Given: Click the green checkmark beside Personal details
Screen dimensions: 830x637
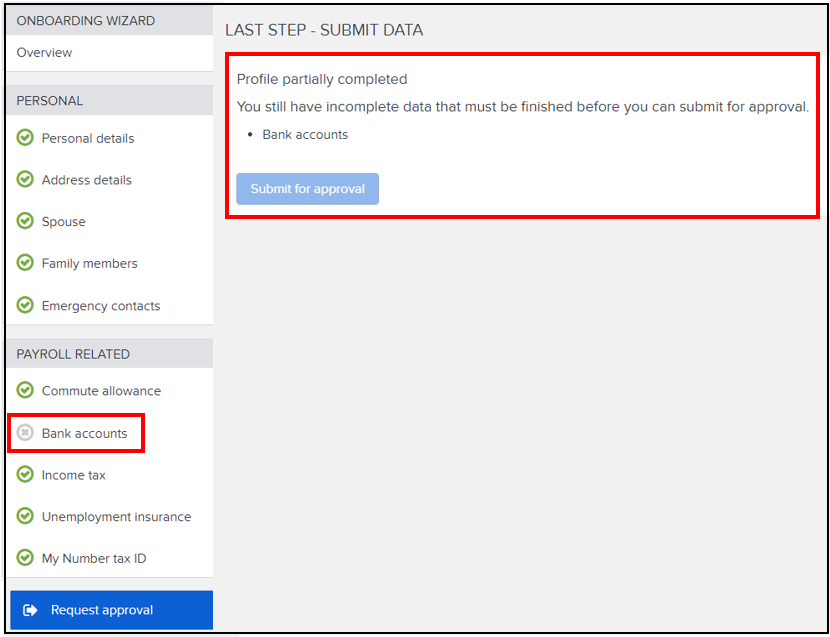Looking at the screenshot, I should tap(24, 138).
